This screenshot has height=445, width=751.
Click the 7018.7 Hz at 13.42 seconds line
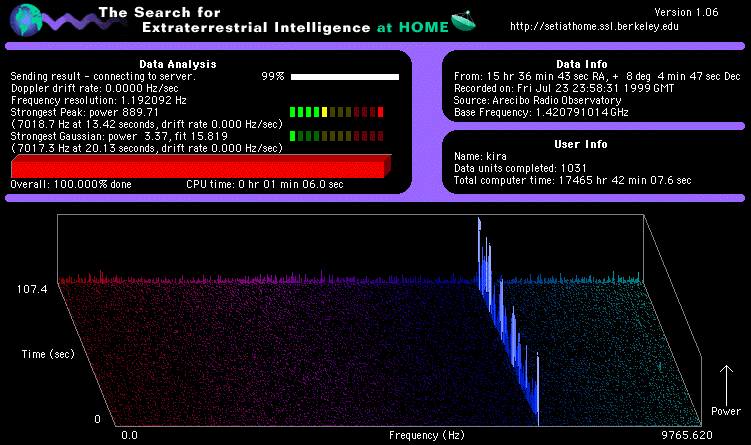click(147, 124)
